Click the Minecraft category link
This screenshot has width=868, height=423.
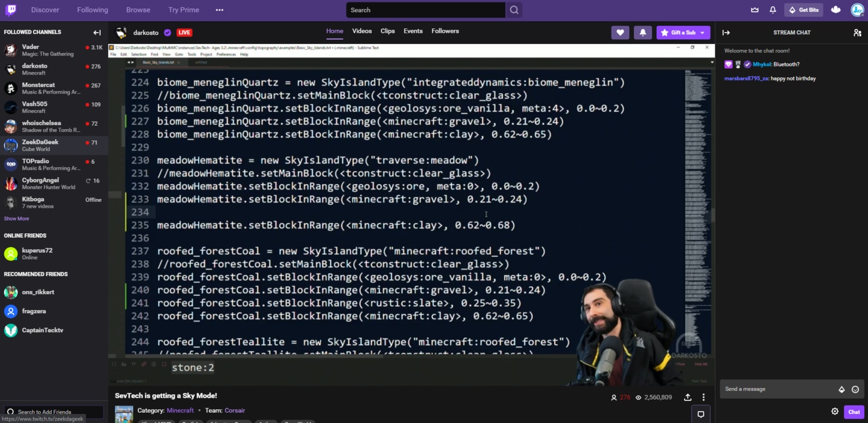(x=180, y=410)
